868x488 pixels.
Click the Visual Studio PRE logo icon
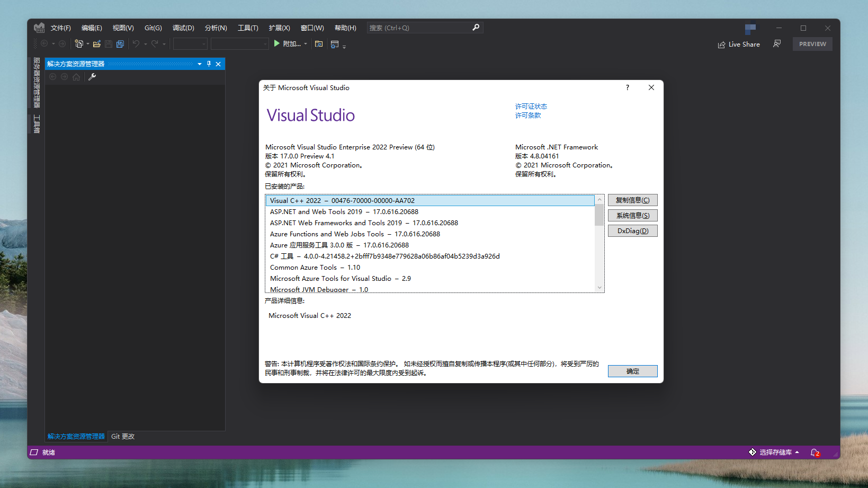click(x=39, y=28)
